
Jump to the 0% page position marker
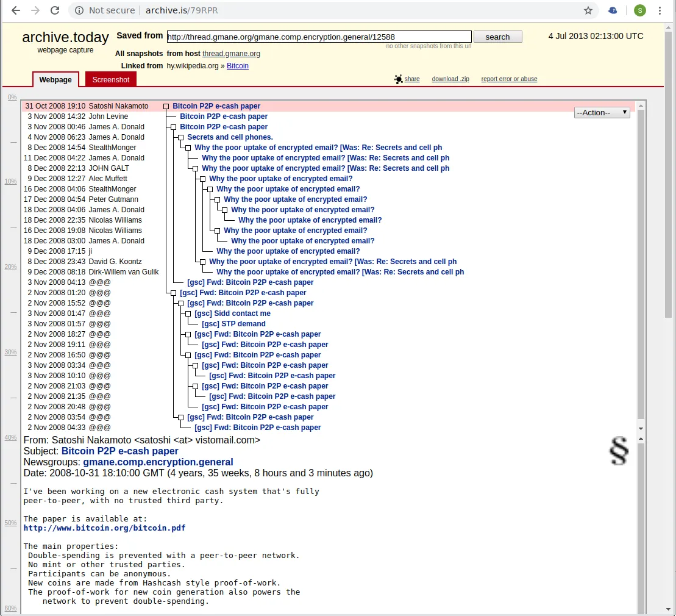point(12,97)
